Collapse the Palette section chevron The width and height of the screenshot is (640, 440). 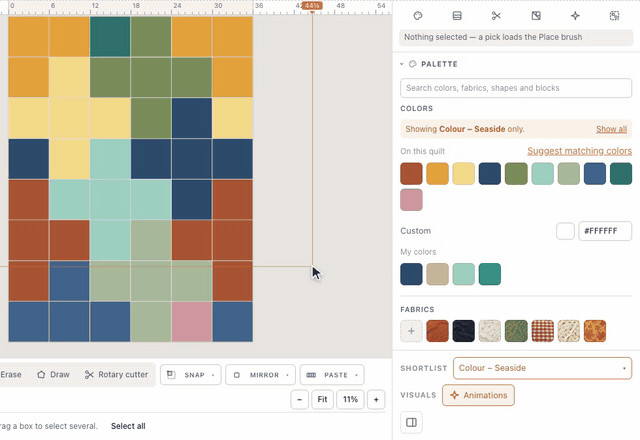pos(402,64)
